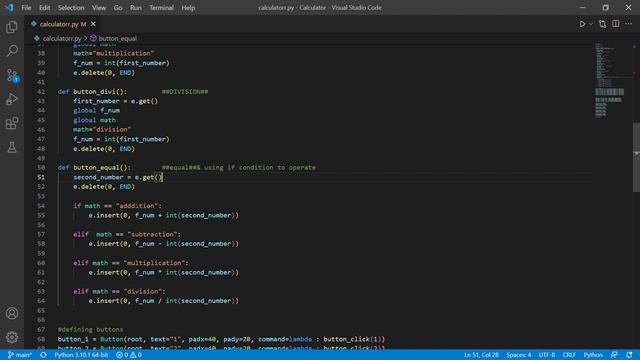640x360 pixels.
Task: Run the Python file with play button
Action: click(x=582, y=24)
